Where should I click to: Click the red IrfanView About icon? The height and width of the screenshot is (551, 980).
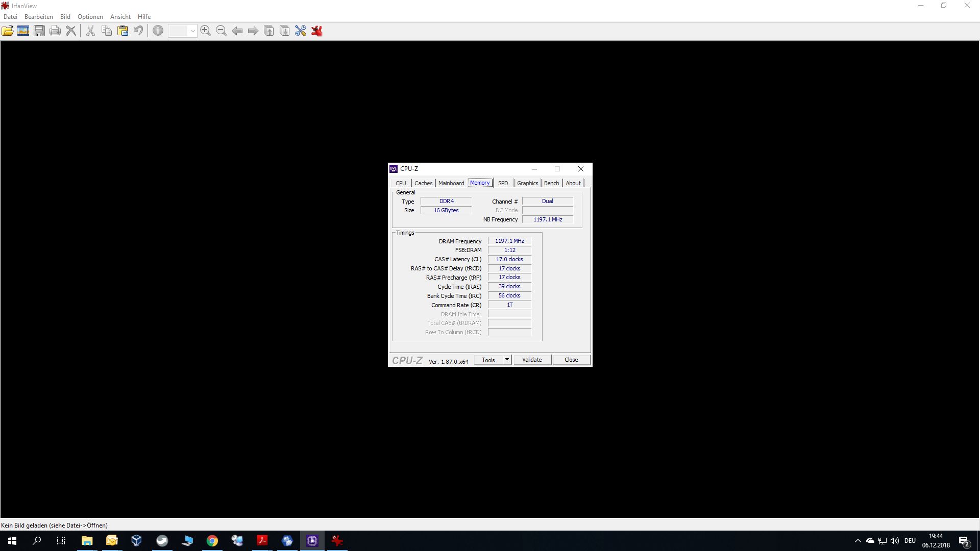click(x=317, y=31)
